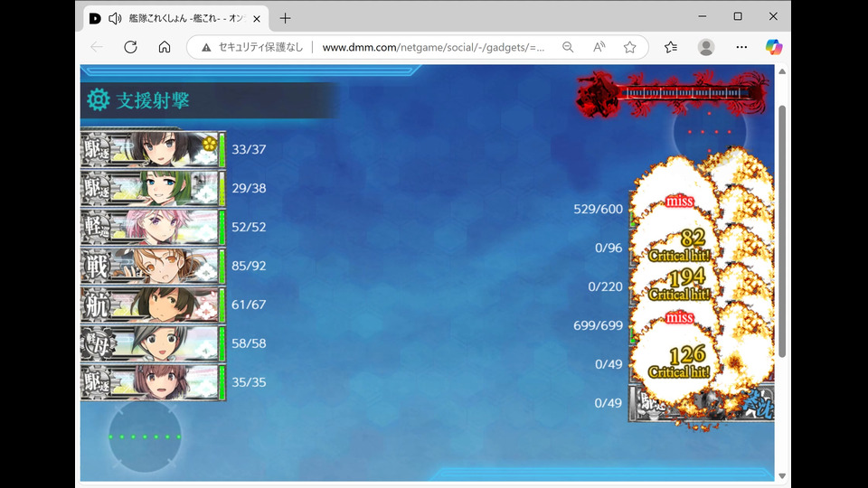
Task: Click the enemy HP value 699/699
Action: click(598, 325)
